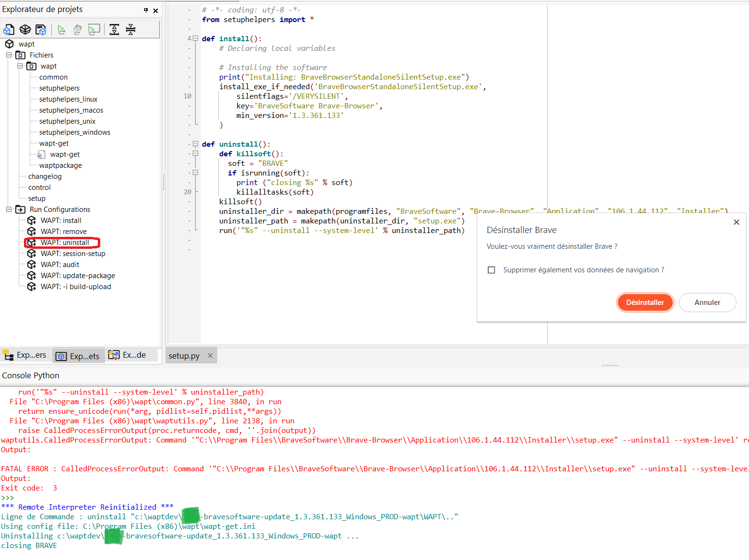Switch to the Exp...ers explorer tab
This screenshot has width=749, height=560.
tap(25, 355)
